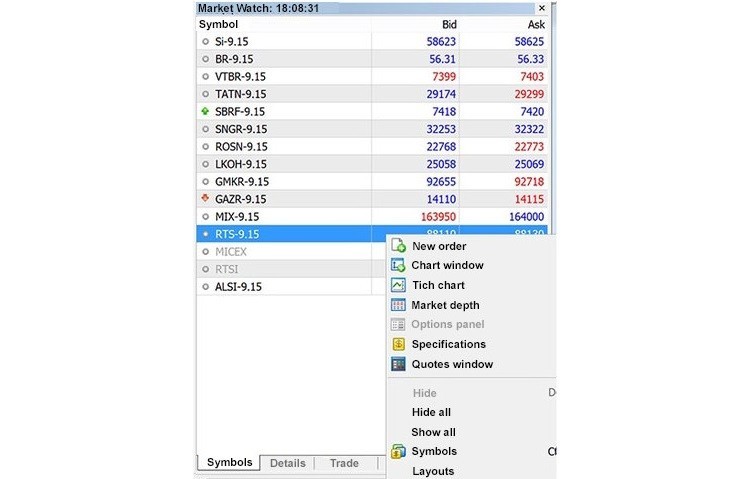The width and height of the screenshot is (750, 479).
Task: Select the TATN-9.15 symbol row
Action: point(372,94)
